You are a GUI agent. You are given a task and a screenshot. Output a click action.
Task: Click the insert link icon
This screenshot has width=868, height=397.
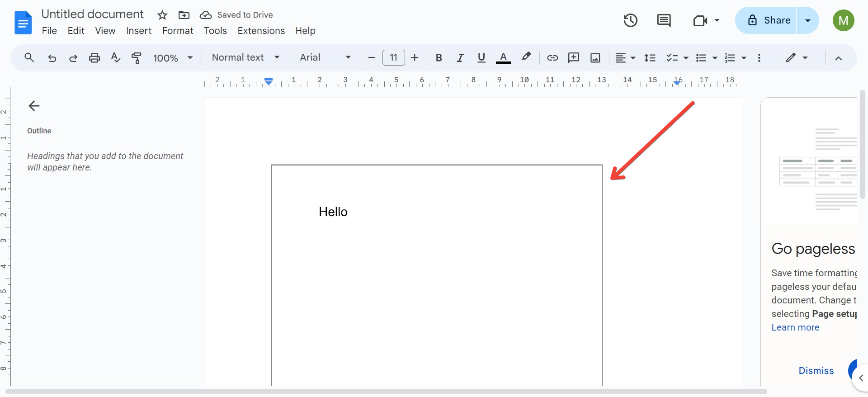coord(552,58)
